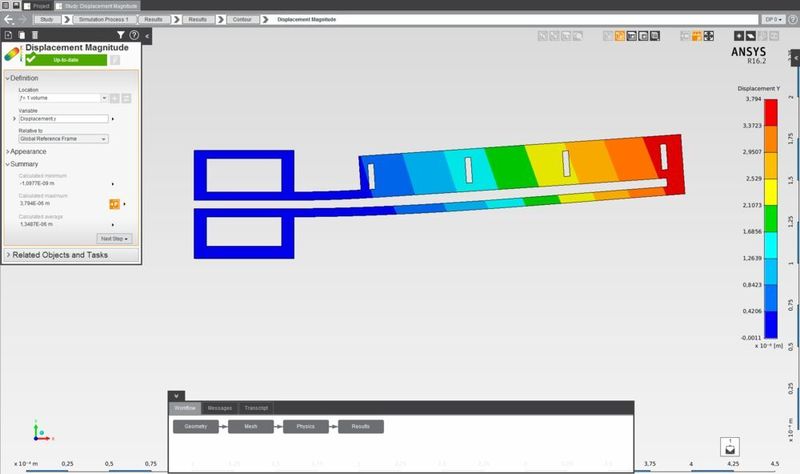Expand the Variable row arrow
Viewport: 800px width, 474px height.
tap(14, 118)
